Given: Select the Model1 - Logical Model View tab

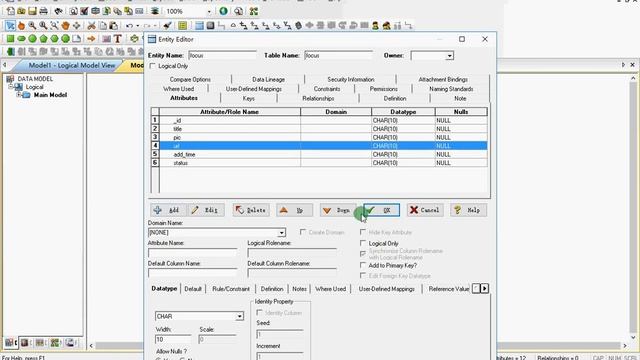Looking at the screenshot, I should pyautogui.click(x=72, y=65).
